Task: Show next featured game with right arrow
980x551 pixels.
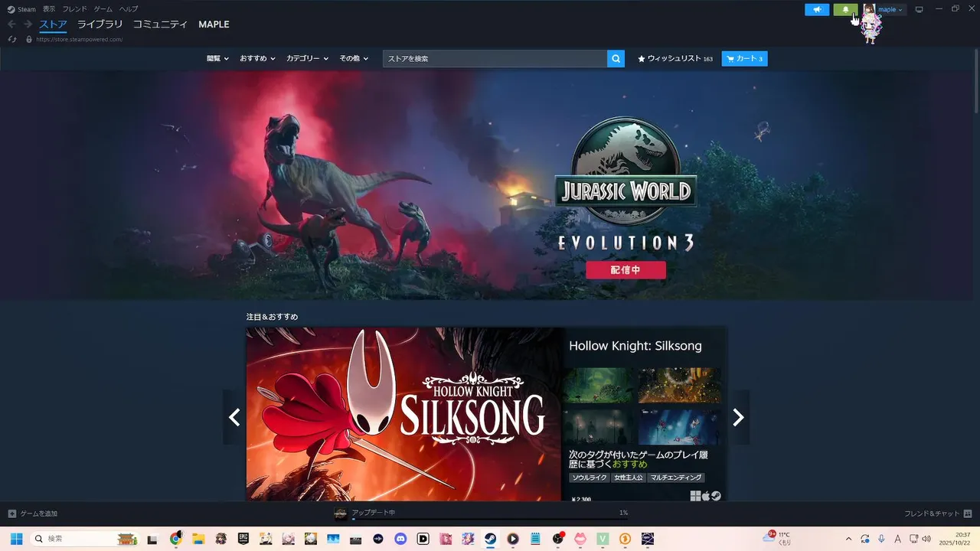Action: point(738,417)
